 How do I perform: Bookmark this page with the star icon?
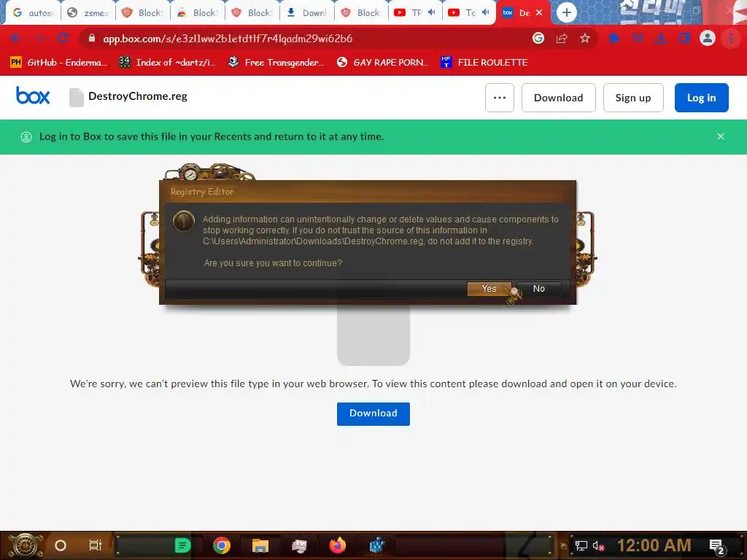click(x=585, y=38)
